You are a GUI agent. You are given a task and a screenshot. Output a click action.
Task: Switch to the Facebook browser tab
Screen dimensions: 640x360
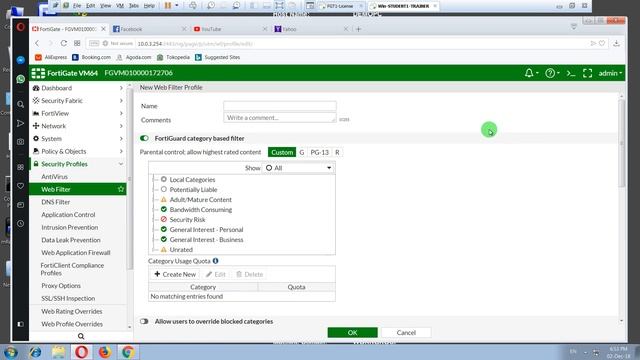tap(149, 29)
